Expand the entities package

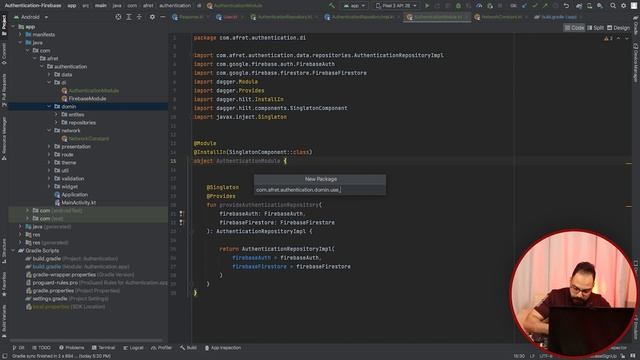[56, 115]
